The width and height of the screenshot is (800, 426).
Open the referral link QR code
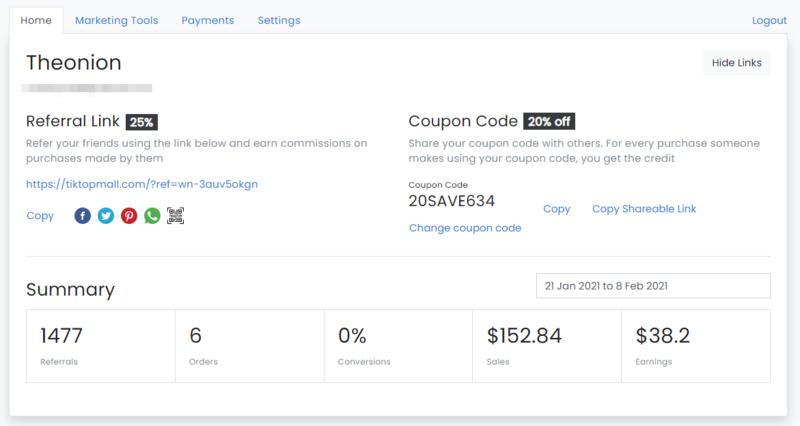(176, 215)
